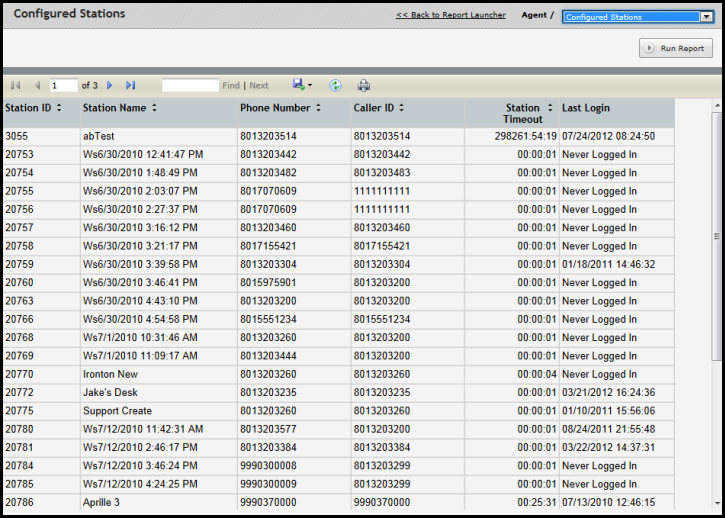The image size is (725, 518).
Task: Select station Ws7/1/2010 10:31:46 AM
Action: [140, 338]
